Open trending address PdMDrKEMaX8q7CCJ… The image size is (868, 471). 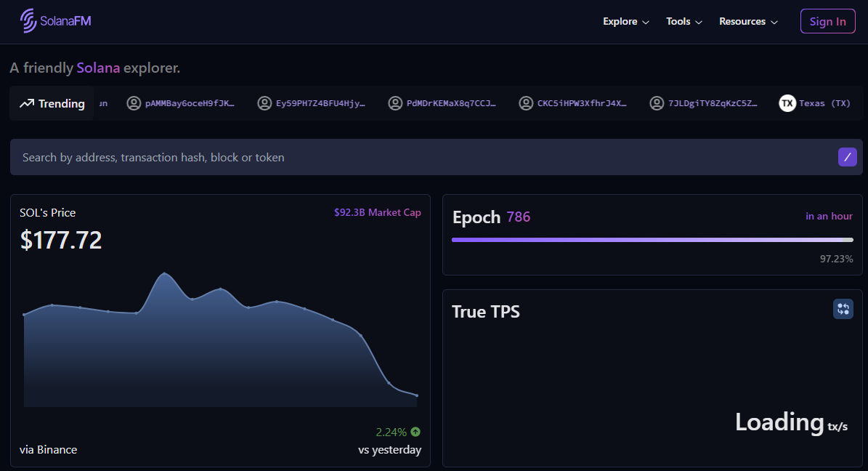pyautogui.click(x=451, y=103)
